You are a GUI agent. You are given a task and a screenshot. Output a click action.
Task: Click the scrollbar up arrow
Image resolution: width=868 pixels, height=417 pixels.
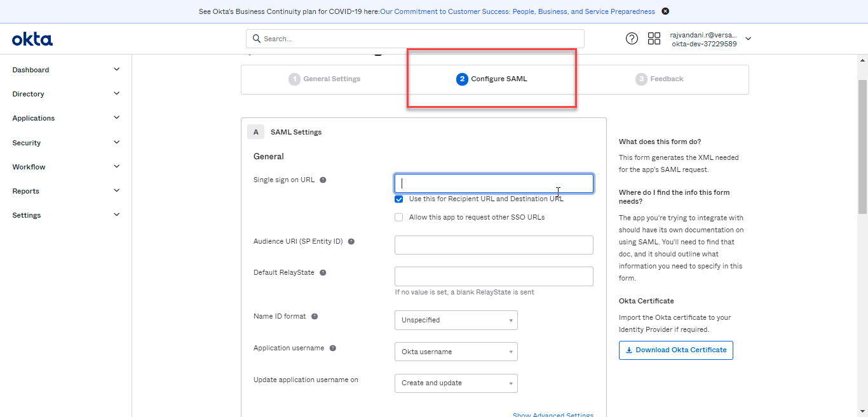point(863,60)
